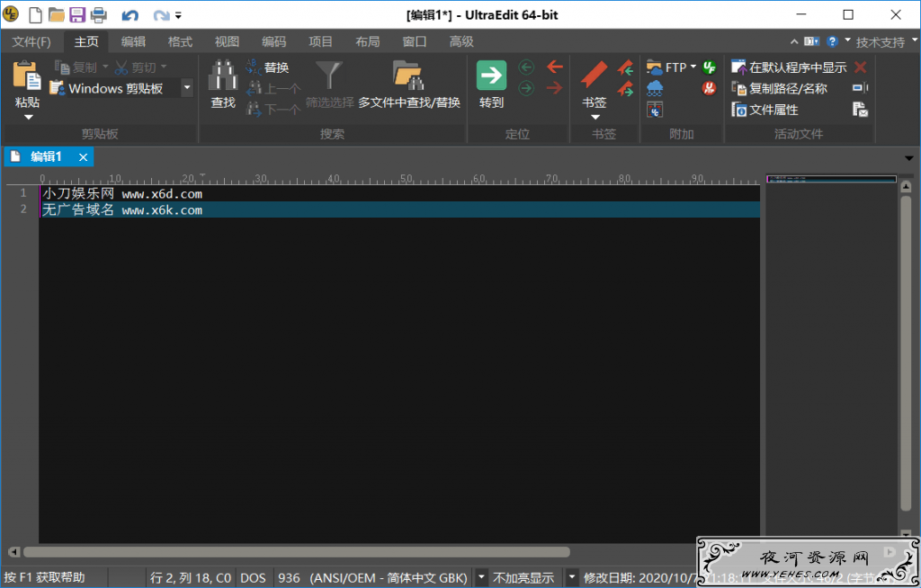The height and width of the screenshot is (588, 921).
Task: Switch to the Window (窗口) ribbon tab
Action: point(415,41)
